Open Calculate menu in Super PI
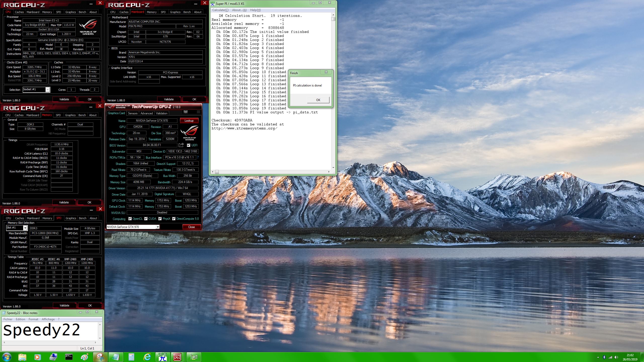This screenshot has width=644, height=362. pos(220,10)
